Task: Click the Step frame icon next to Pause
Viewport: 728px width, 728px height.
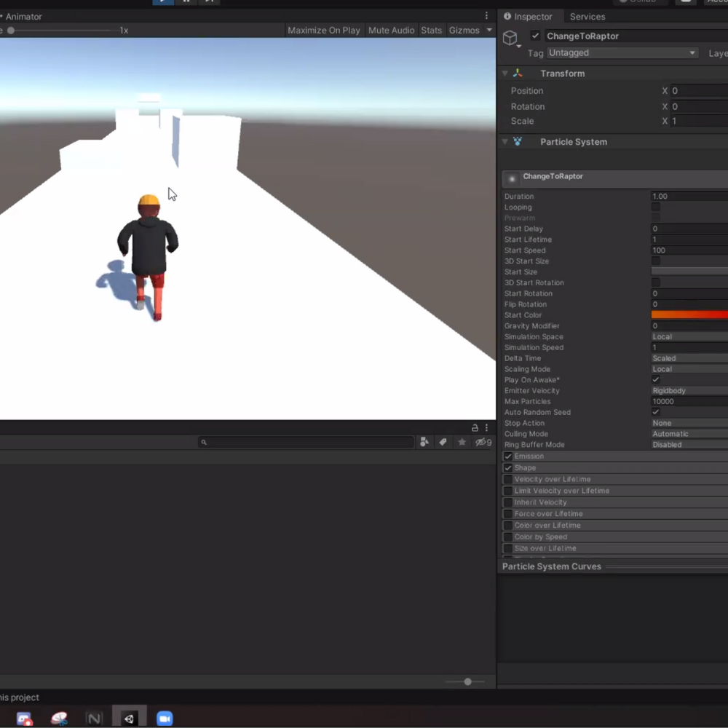Action: (210, 2)
